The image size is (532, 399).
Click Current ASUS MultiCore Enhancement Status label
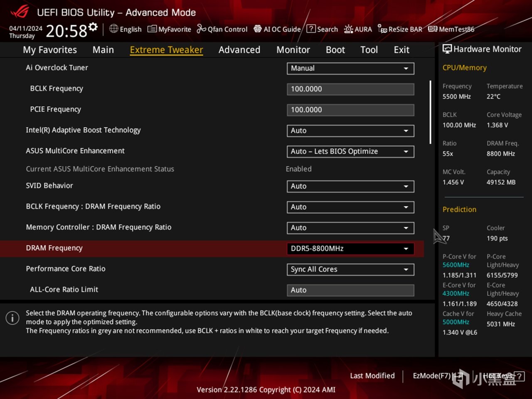pos(100,169)
